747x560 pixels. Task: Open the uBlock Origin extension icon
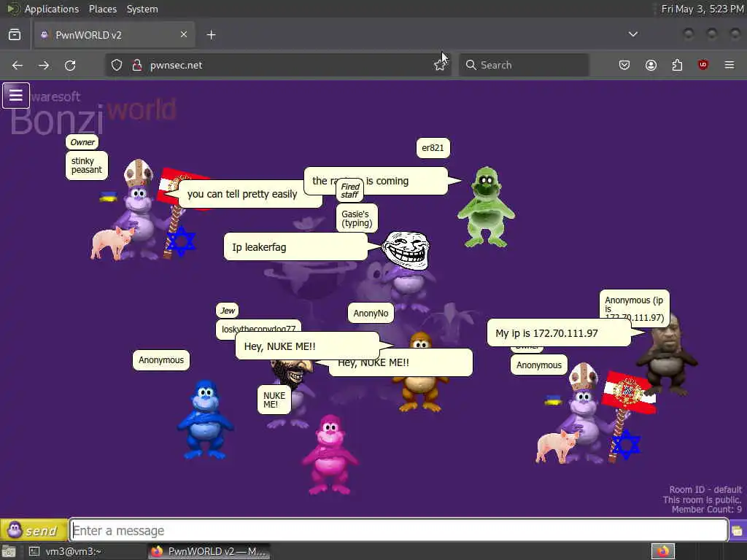pyautogui.click(x=703, y=65)
